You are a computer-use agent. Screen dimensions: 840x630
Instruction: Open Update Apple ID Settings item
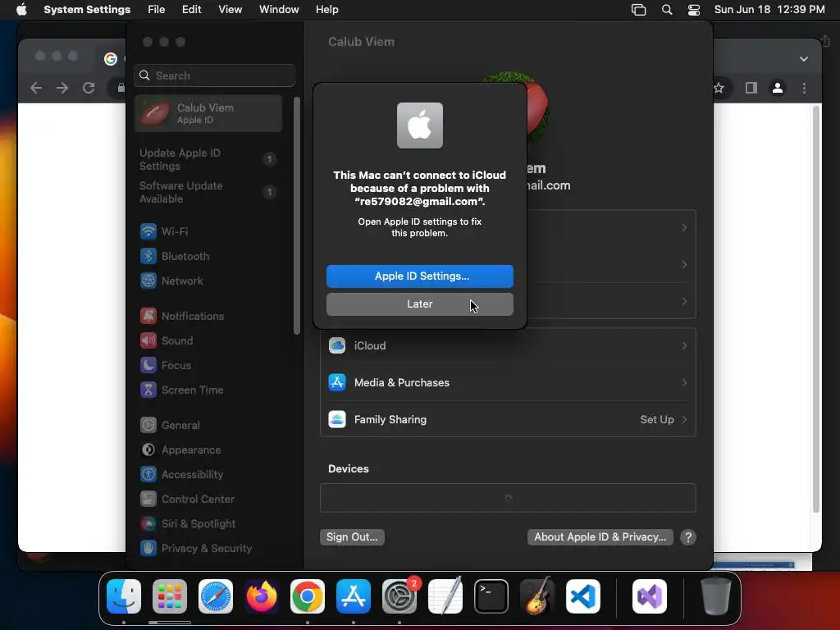tap(208, 159)
